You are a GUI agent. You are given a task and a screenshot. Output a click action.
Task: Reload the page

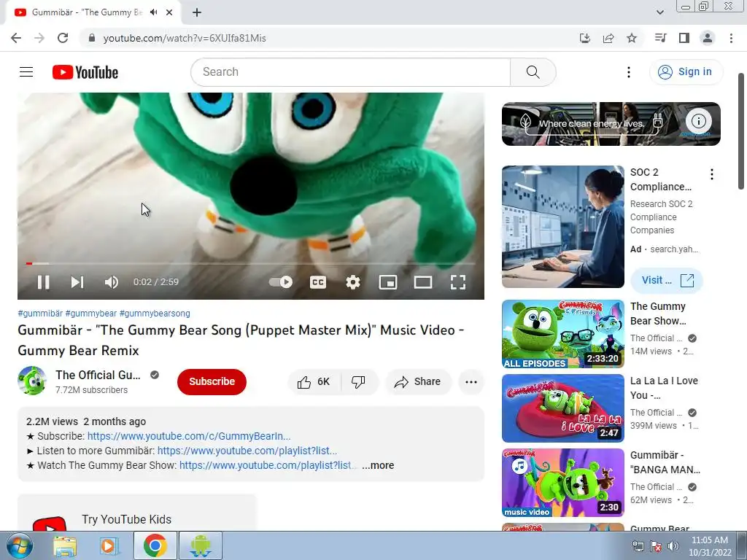63,38
